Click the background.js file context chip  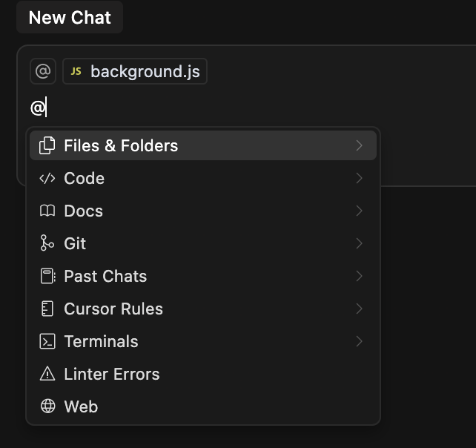click(x=135, y=71)
